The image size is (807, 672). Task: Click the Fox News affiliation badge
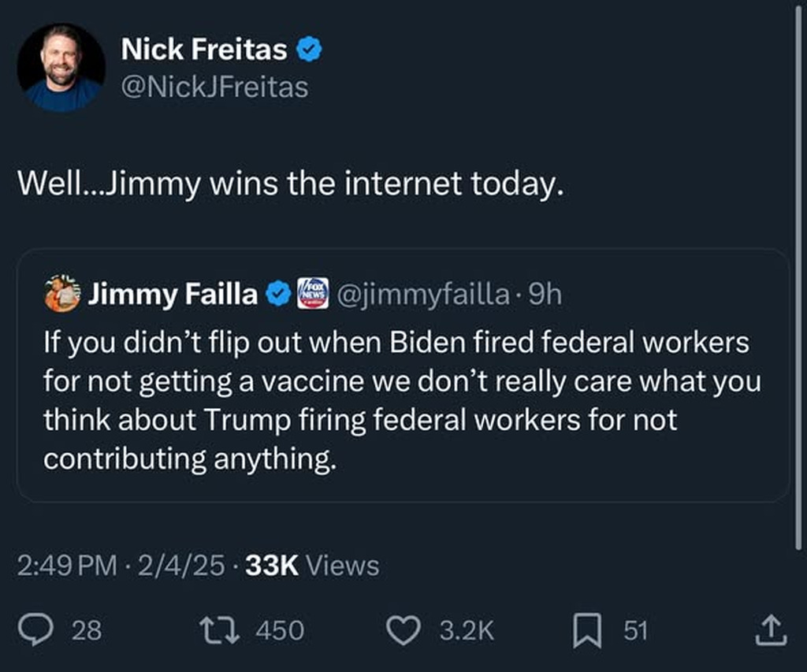pyautogui.click(x=312, y=295)
